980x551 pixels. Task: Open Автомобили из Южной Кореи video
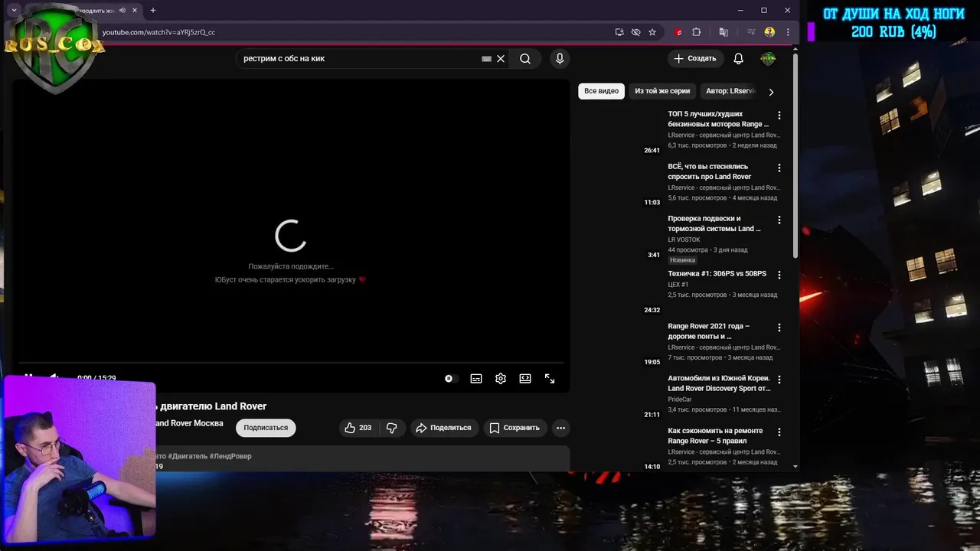pos(719,383)
